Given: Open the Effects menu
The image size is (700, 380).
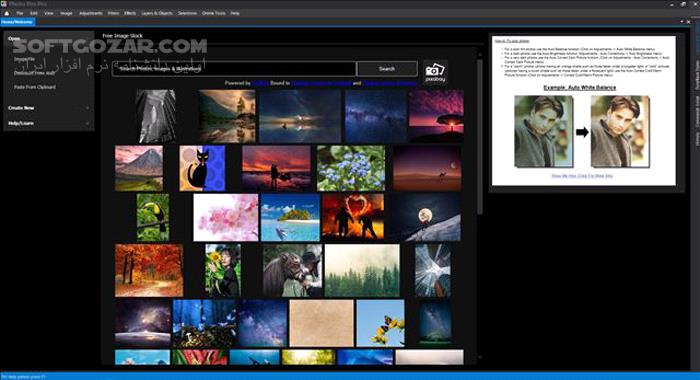Looking at the screenshot, I should (130, 13).
